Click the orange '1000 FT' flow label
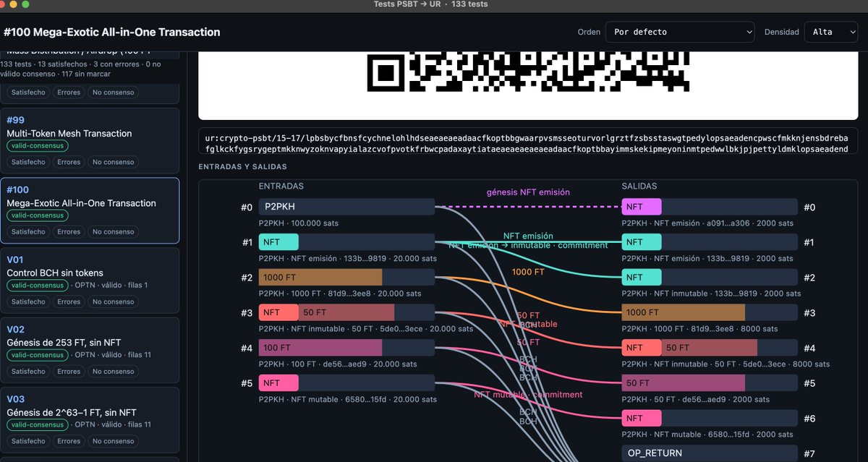Image resolution: width=868 pixels, height=462 pixels. [x=528, y=272]
